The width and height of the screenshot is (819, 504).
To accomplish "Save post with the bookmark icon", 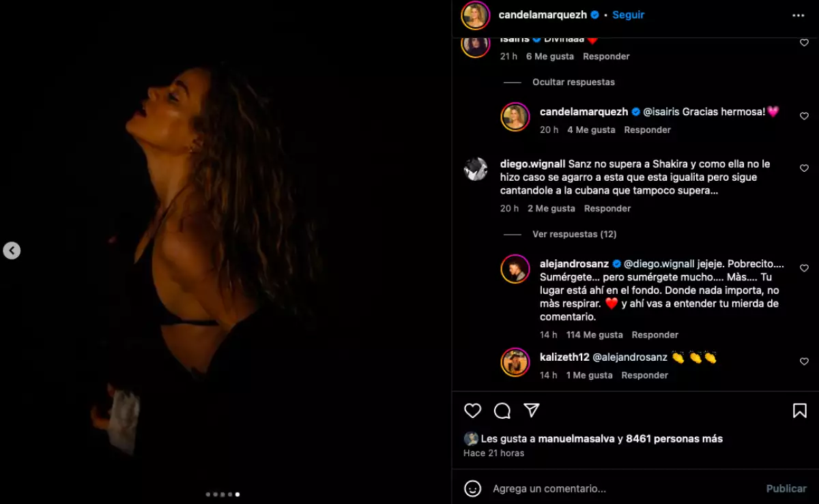I will tap(800, 411).
